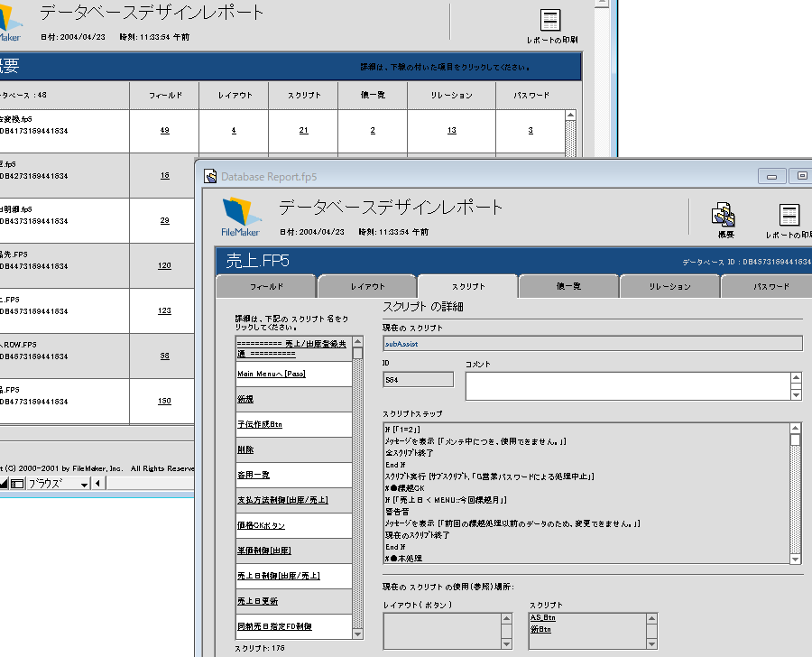The image size is (812, 657).
Task: Open the ブラウズ mode dropdown
Action: tap(84, 484)
